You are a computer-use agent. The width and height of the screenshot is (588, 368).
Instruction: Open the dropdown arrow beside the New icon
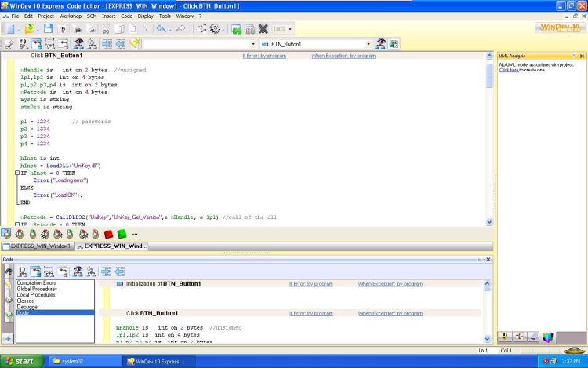[19, 30]
